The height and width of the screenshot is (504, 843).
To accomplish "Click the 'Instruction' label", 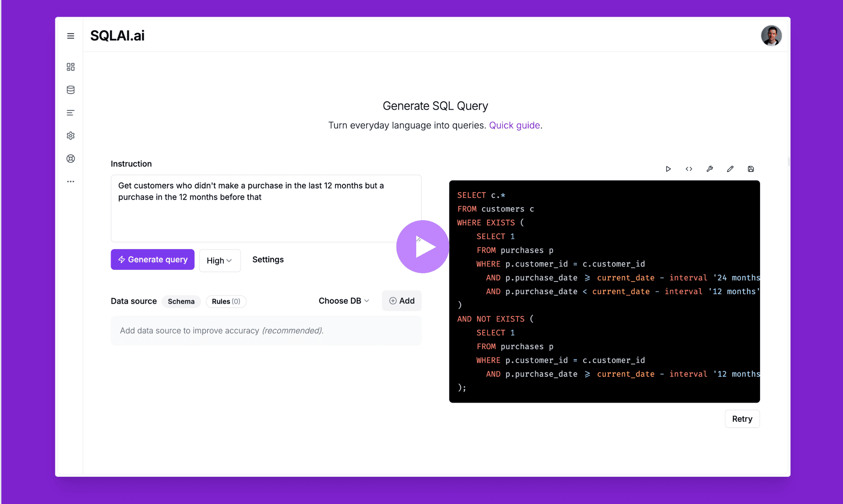I will [x=131, y=164].
